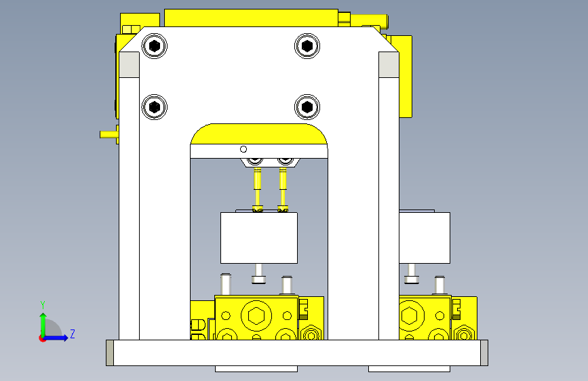The height and width of the screenshot is (381, 588).
Task: Select the large hex plug on right valve block
Action: [410, 316]
